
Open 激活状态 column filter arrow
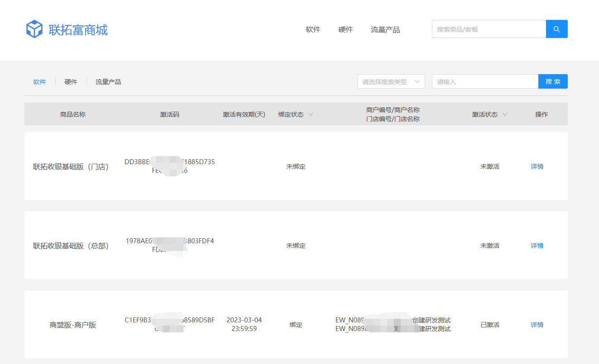[x=504, y=114]
